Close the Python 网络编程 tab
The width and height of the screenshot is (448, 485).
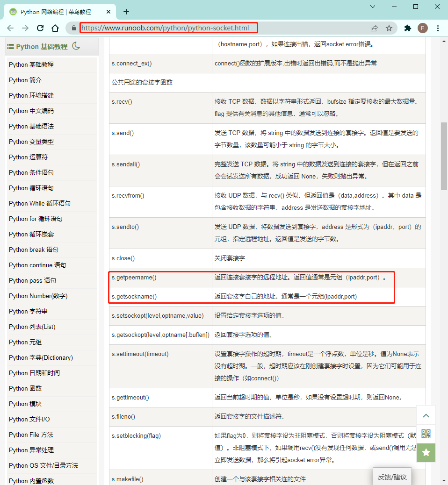108,12
